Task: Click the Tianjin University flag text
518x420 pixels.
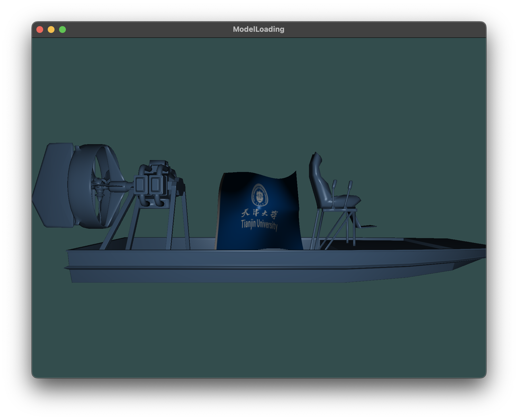Action: (x=259, y=224)
